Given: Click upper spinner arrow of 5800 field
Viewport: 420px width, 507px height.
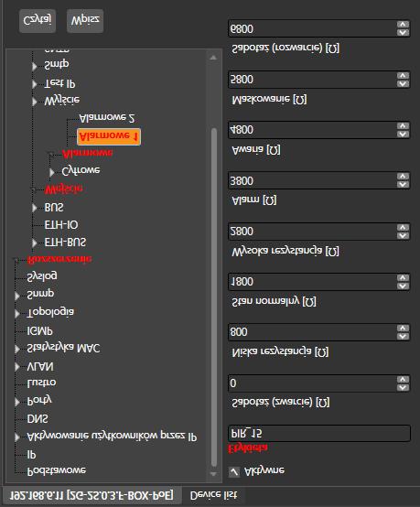Looking at the screenshot, I should coord(403,75).
